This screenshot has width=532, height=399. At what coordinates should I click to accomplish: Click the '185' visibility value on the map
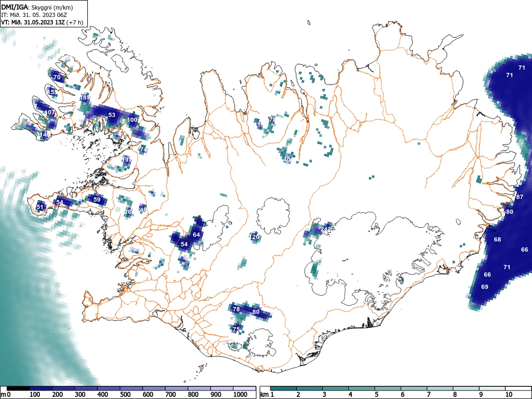tap(85, 97)
